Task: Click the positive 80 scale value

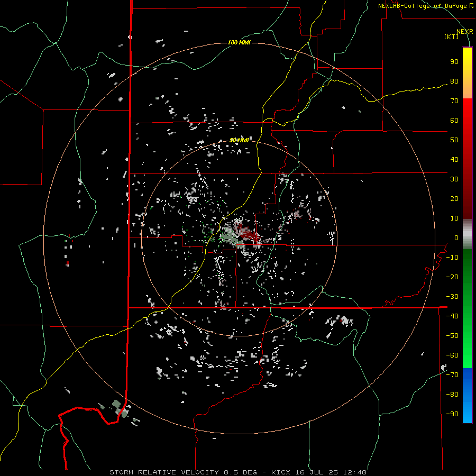Action: [x=454, y=81]
